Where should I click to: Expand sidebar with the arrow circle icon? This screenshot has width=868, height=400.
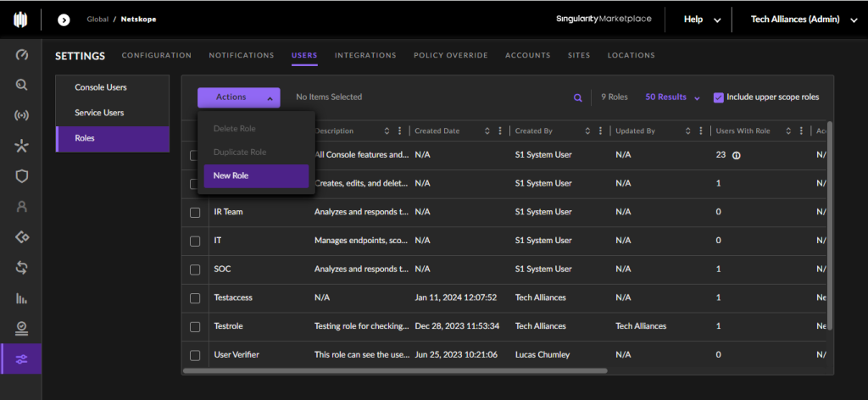point(64,20)
